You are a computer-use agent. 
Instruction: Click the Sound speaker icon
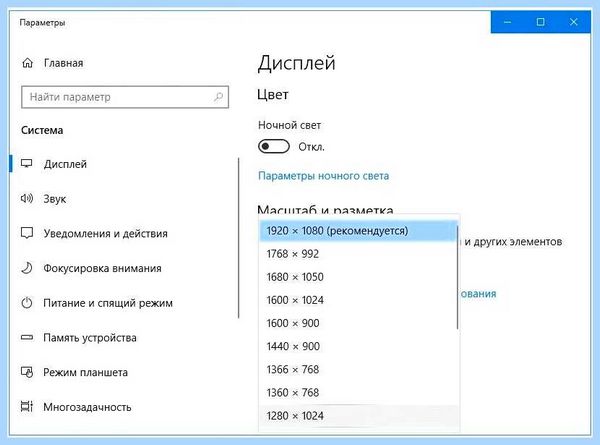tap(27, 198)
